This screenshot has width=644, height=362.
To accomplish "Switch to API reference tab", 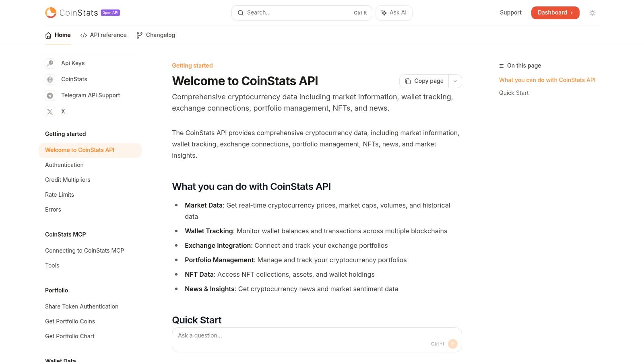I will (103, 35).
